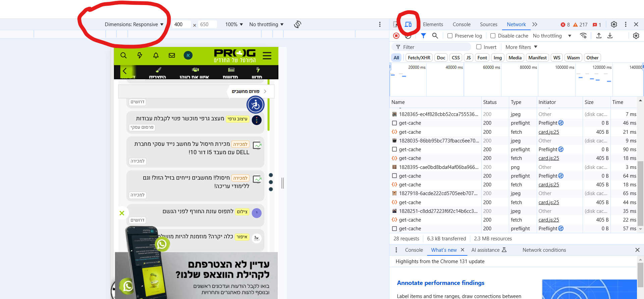Click the viewport resize handle beside page
The image size is (644, 299).
[x=282, y=183]
